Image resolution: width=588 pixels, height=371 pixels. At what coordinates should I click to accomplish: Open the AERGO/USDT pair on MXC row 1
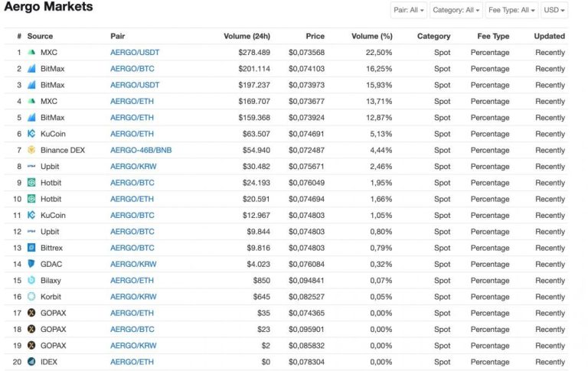[135, 53]
